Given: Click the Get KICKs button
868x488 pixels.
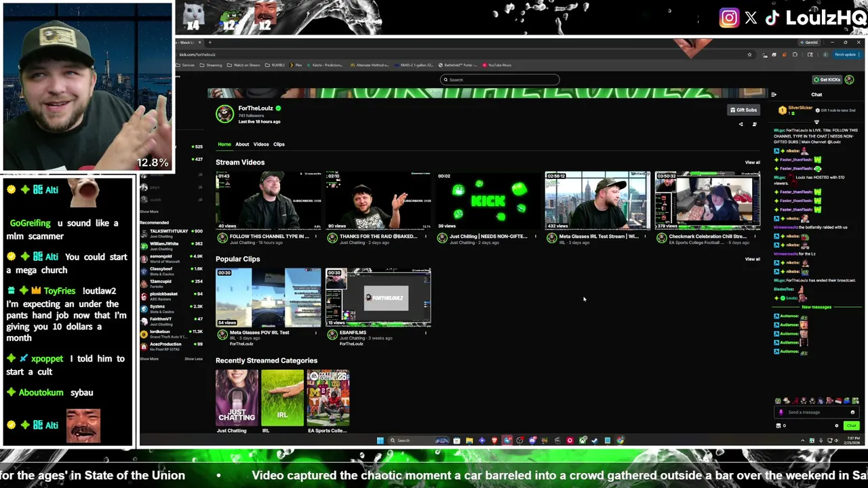Looking at the screenshot, I should (x=827, y=79).
